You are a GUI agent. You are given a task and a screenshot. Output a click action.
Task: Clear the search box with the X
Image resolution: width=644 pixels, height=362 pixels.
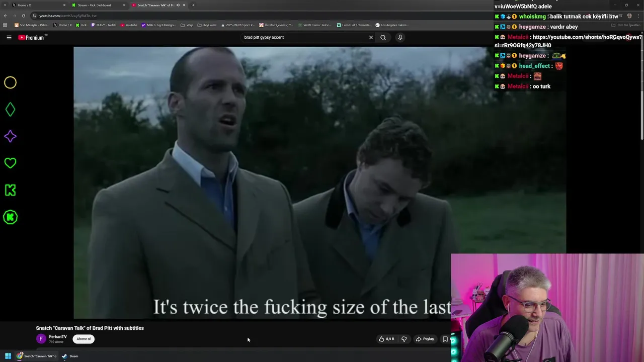[371, 37]
